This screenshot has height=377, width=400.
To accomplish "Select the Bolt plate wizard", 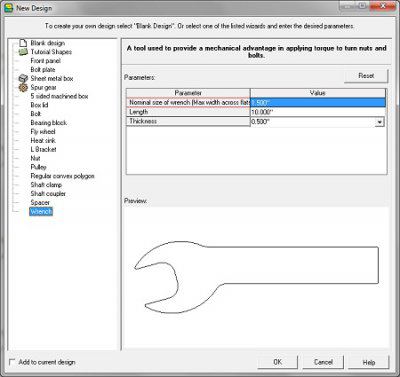I will click(43, 69).
